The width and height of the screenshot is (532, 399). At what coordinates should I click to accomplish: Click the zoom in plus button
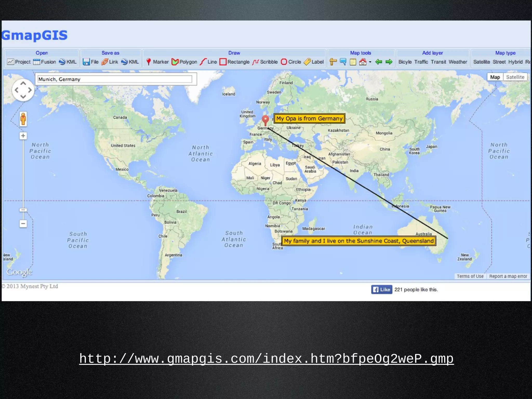(x=23, y=136)
